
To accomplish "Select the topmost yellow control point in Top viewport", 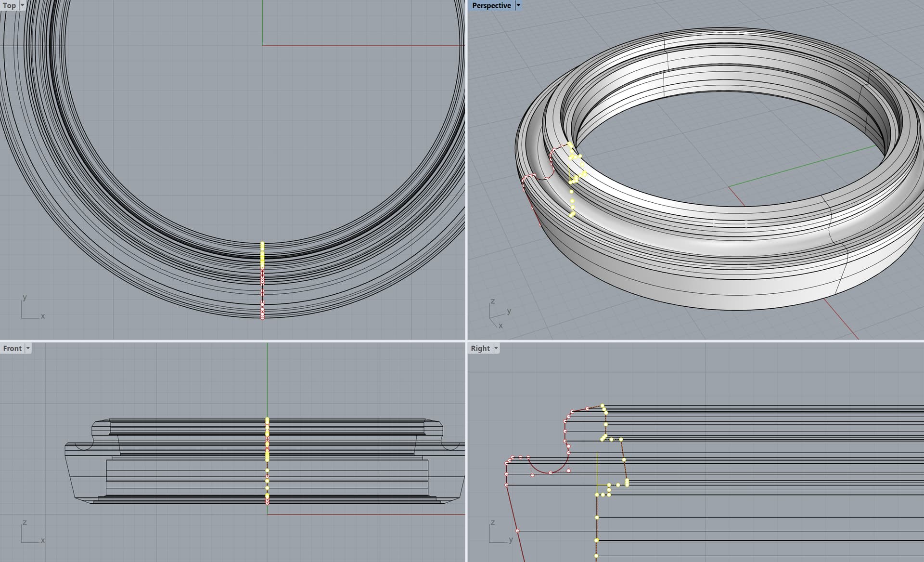I will [262, 244].
